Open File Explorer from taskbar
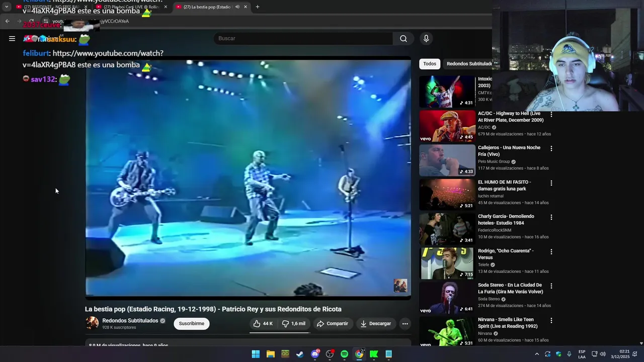Viewport: 644px width, 362px height. click(x=271, y=354)
